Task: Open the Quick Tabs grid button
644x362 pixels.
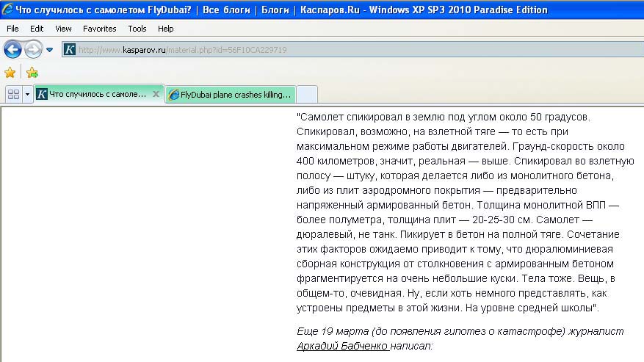Action: [x=13, y=95]
